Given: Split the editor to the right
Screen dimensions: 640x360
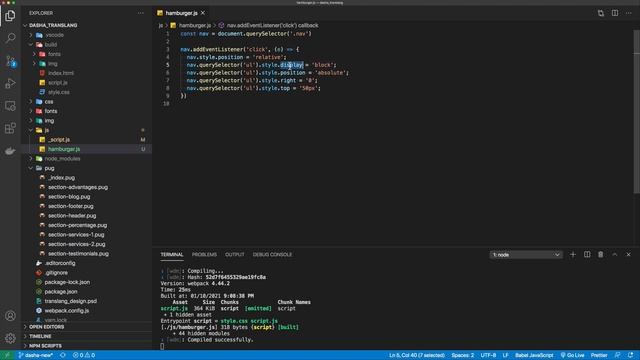Looking at the screenshot, I should [615, 13].
